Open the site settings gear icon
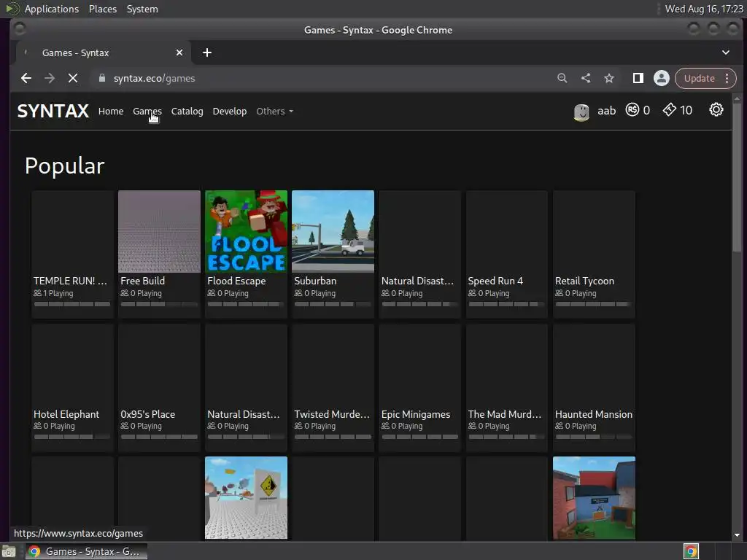The height and width of the screenshot is (560, 747). tap(716, 110)
